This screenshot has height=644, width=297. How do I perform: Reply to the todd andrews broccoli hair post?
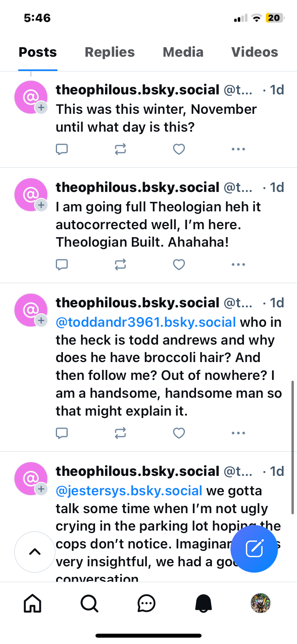pyautogui.click(x=62, y=433)
